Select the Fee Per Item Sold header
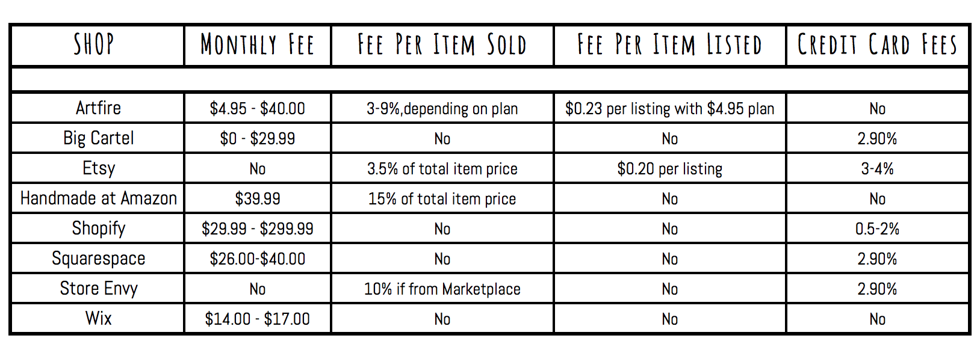Screen dimensions: 980x362 pos(442,45)
